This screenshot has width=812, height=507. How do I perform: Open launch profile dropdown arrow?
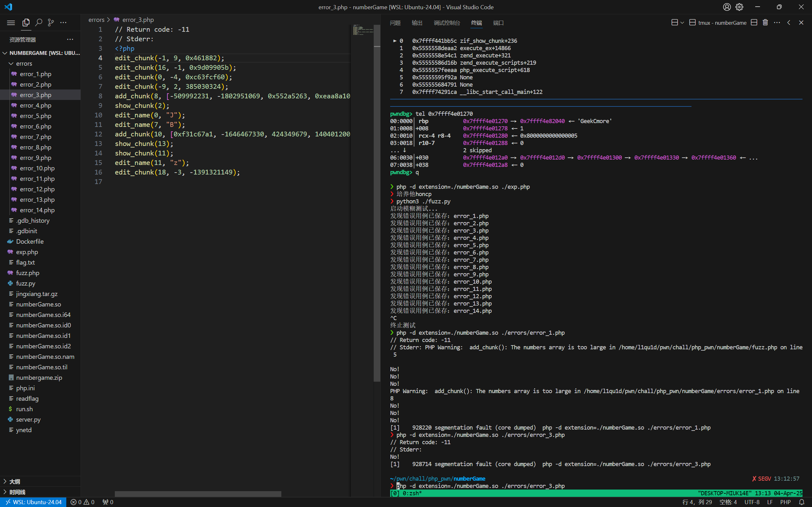click(682, 23)
